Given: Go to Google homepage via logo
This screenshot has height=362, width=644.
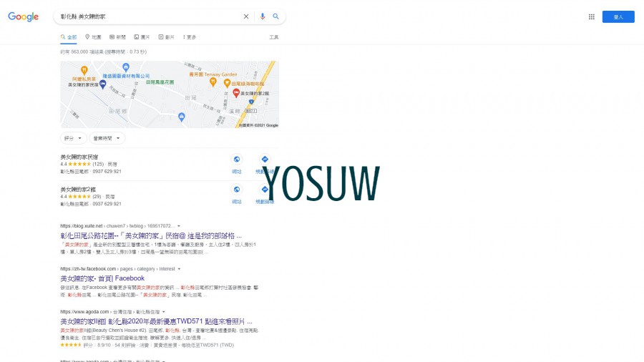Looking at the screenshot, I should click(x=24, y=17).
